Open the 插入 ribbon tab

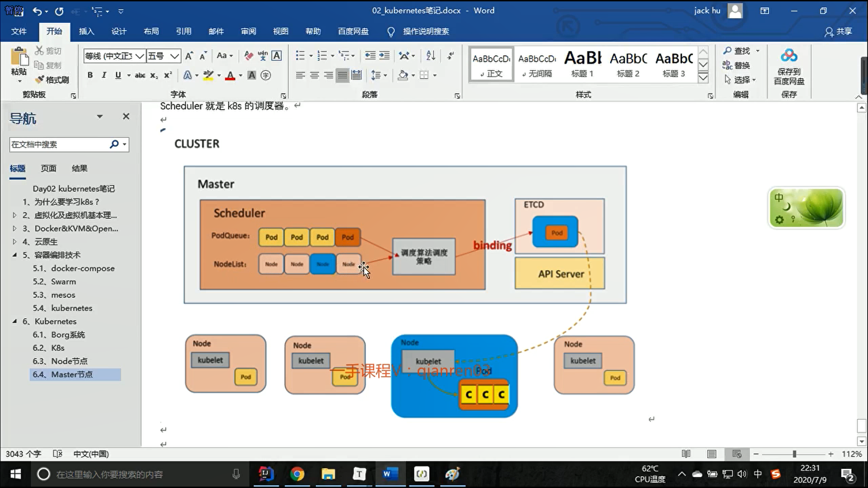86,31
